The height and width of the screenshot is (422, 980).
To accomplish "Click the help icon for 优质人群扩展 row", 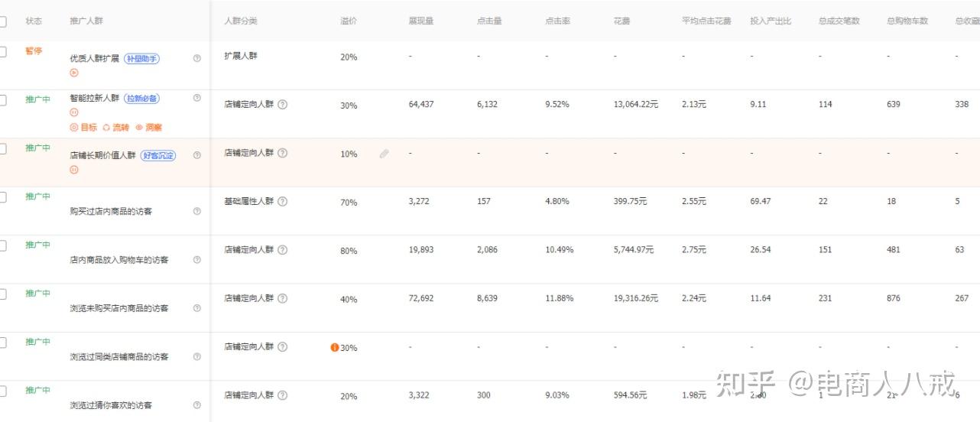I will point(197,58).
